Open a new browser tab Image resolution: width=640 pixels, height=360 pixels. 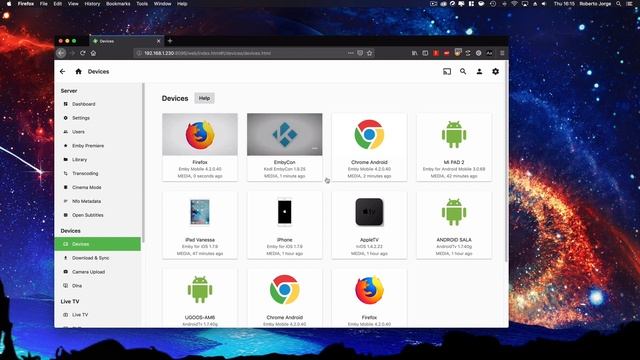click(x=170, y=41)
